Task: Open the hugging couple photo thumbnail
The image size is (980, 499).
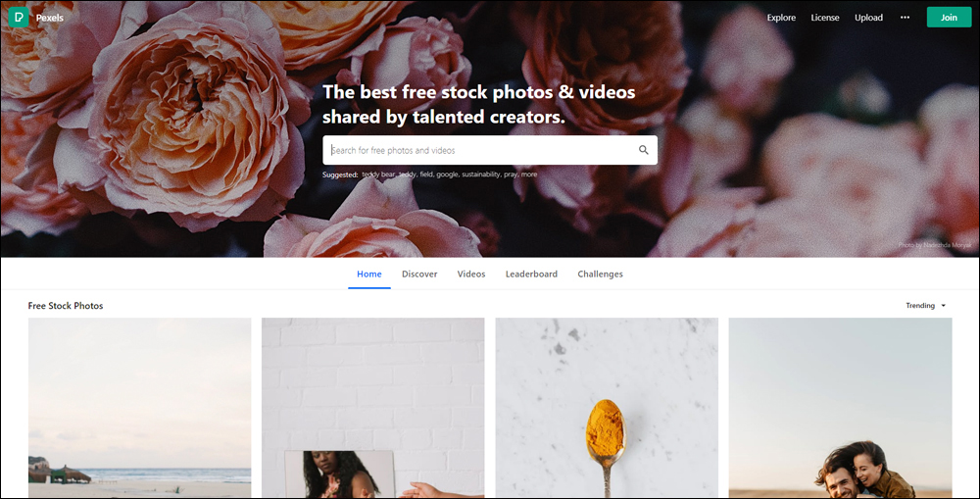Action: [x=840, y=408]
